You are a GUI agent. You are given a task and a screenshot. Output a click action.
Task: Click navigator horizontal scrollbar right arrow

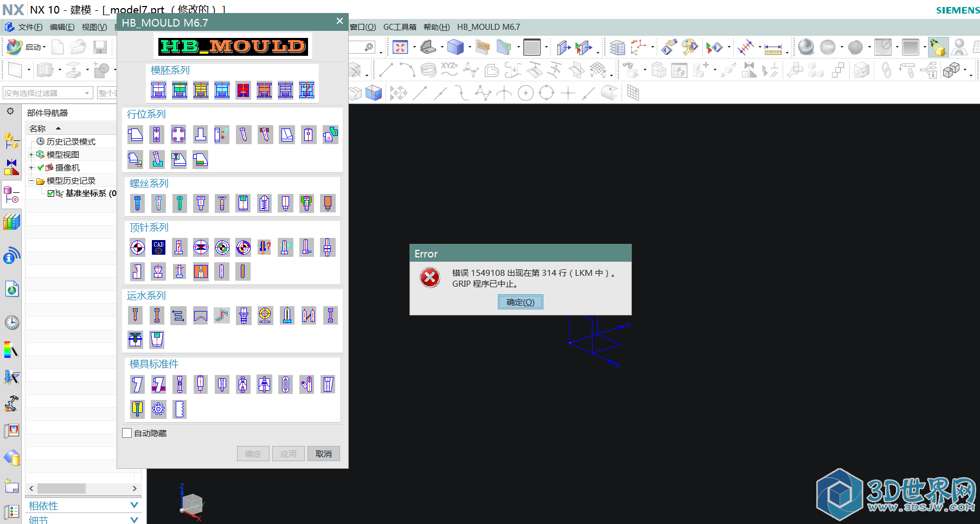pyautogui.click(x=134, y=488)
